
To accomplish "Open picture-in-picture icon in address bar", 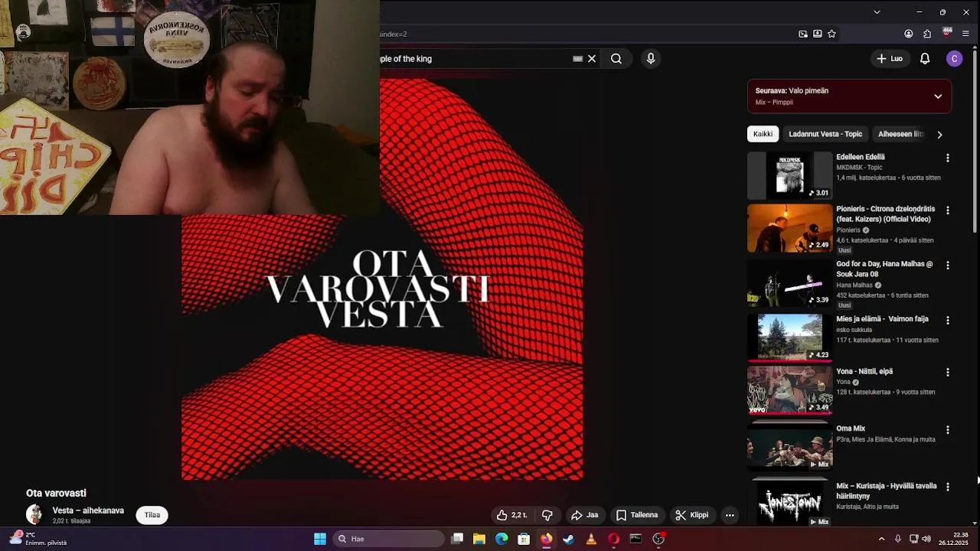I will click(803, 34).
